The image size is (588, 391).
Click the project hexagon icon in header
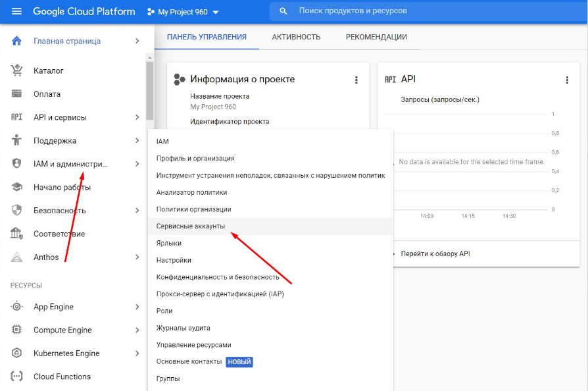point(151,12)
